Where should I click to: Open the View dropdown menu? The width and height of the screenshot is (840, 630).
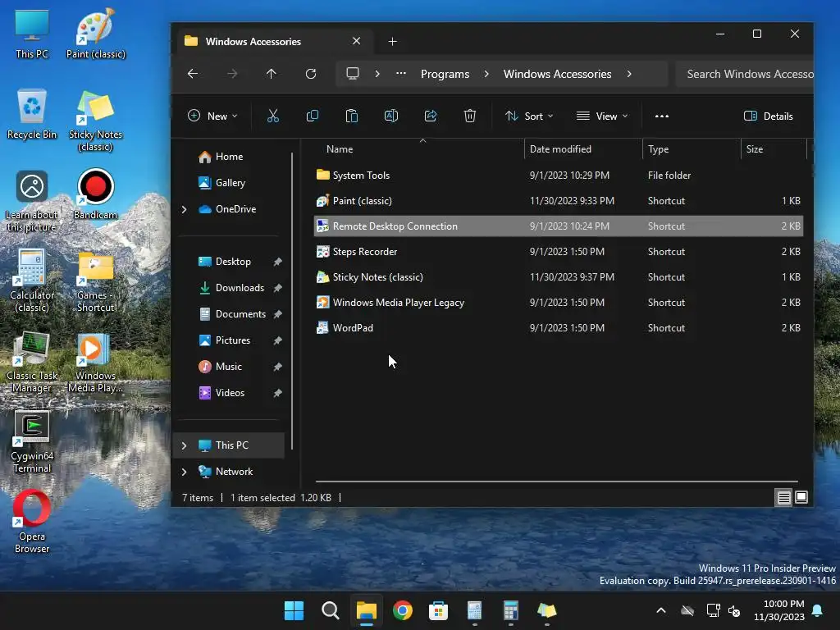[x=602, y=116]
